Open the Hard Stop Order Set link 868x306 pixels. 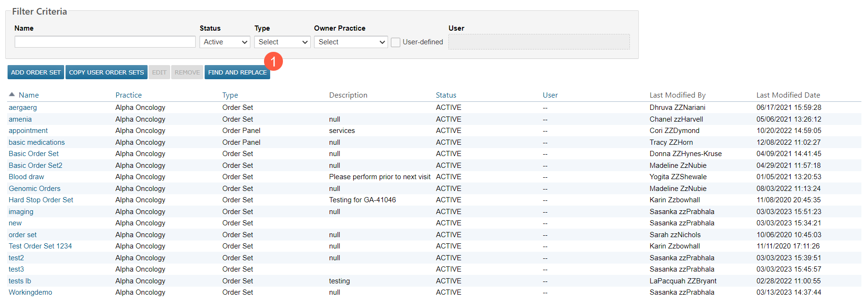[41, 200]
